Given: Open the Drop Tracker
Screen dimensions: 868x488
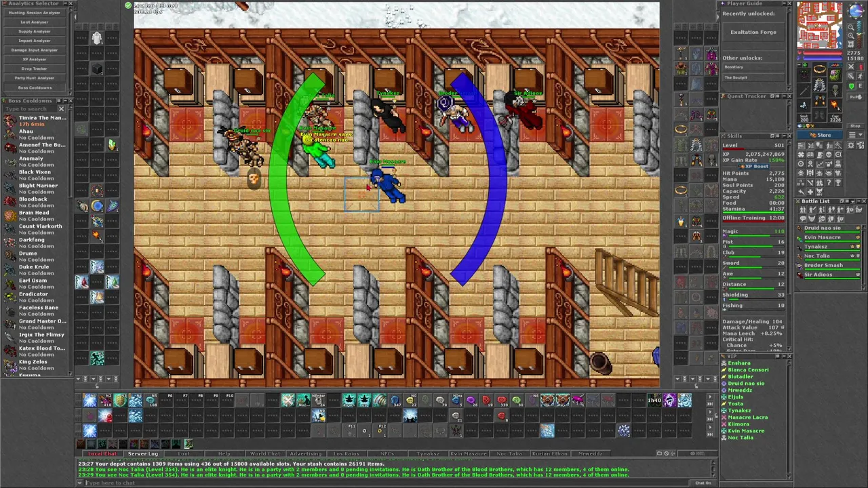Looking at the screenshot, I should (35, 68).
